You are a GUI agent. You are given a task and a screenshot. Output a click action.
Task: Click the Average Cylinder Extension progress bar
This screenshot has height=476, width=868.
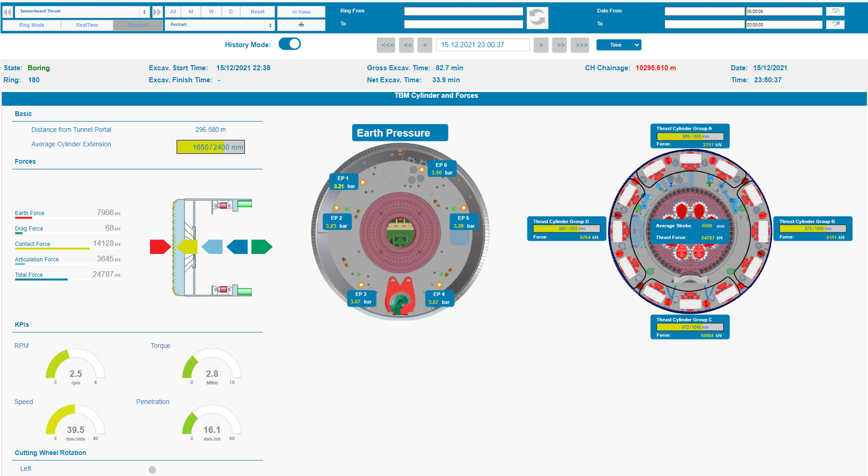210,147
